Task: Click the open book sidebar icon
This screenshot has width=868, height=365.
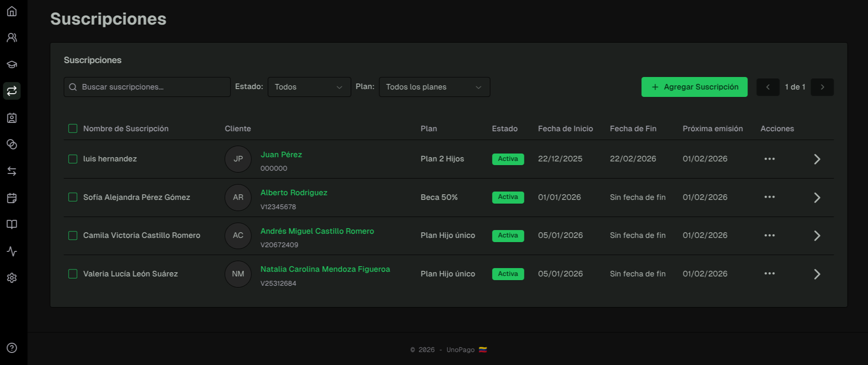Action: tap(12, 224)
